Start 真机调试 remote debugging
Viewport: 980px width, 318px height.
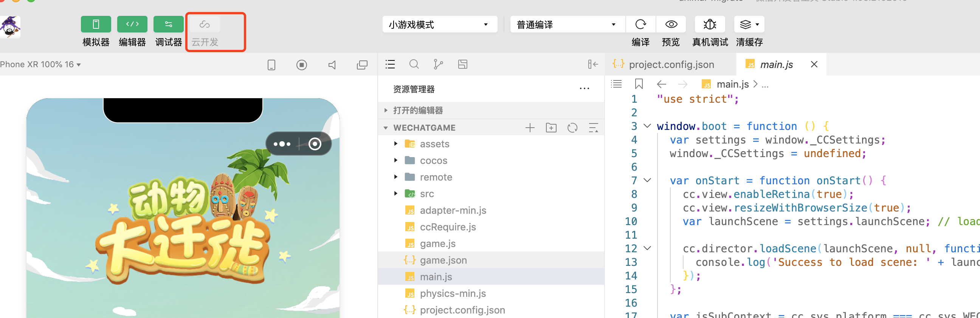coord(710,24)
